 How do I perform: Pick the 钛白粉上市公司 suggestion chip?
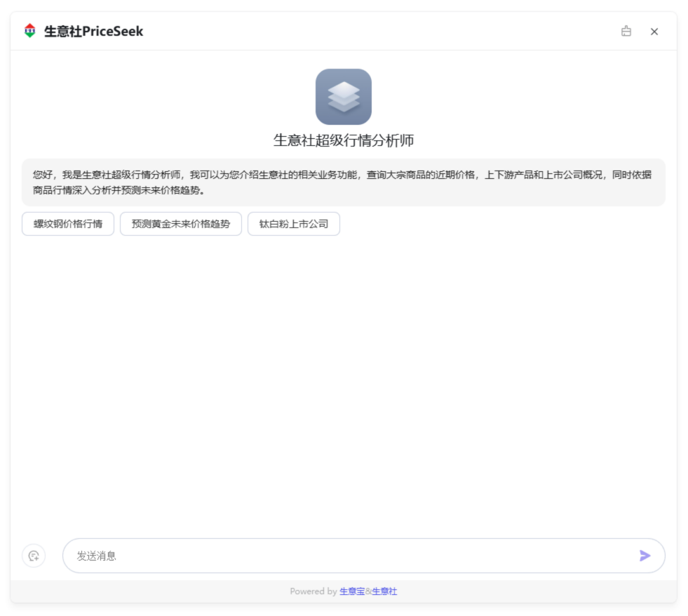294,224
